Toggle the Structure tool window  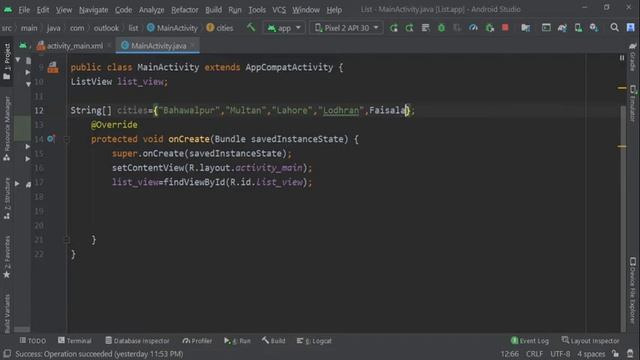click(7, 199)
